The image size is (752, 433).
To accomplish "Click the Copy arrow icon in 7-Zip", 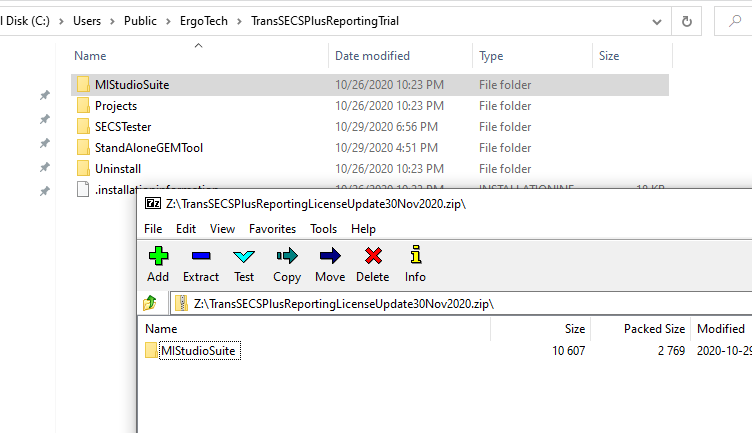I will pyautogui.click(x=287, y=256).
